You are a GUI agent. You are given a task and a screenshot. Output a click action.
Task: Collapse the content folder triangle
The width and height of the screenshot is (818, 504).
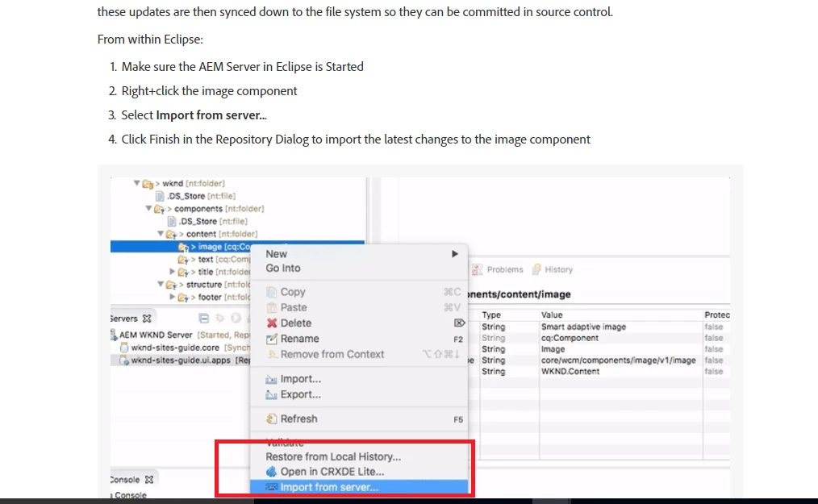(x=161, y=234)
